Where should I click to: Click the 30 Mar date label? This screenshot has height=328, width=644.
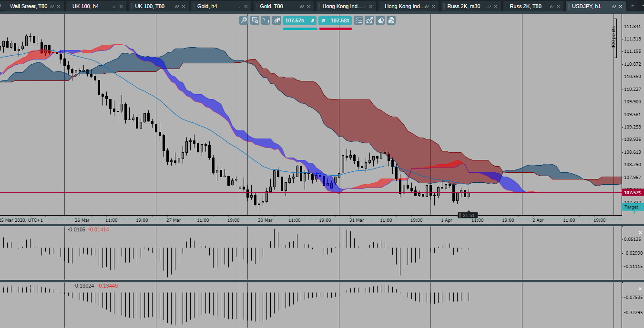point(265,220)
